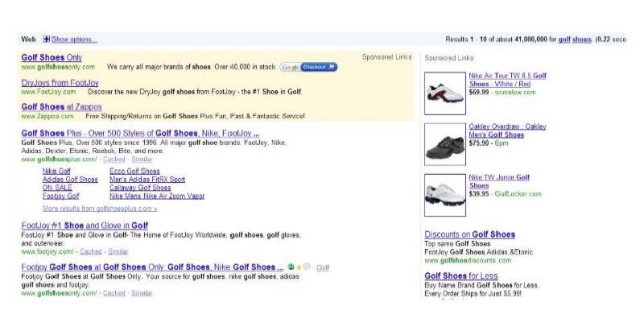
Task: Open More results from golfshoesplus.com
Action: click(100, 209)
